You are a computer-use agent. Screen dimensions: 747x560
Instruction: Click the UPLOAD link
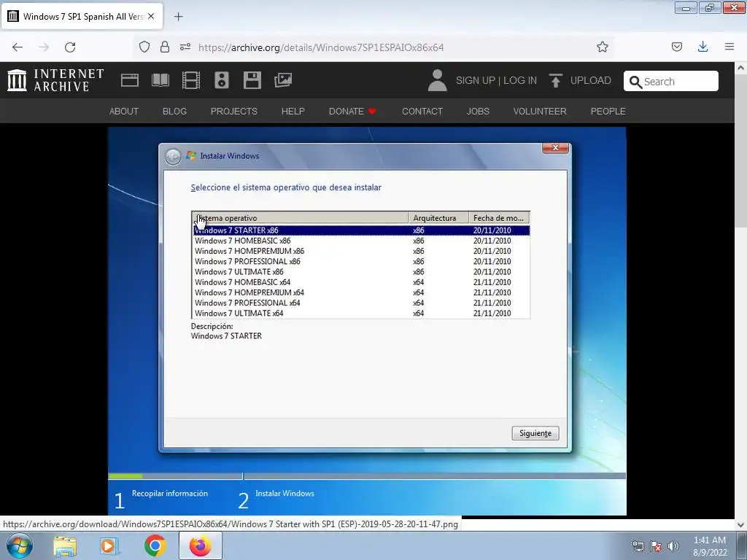(x=590, y=80)
